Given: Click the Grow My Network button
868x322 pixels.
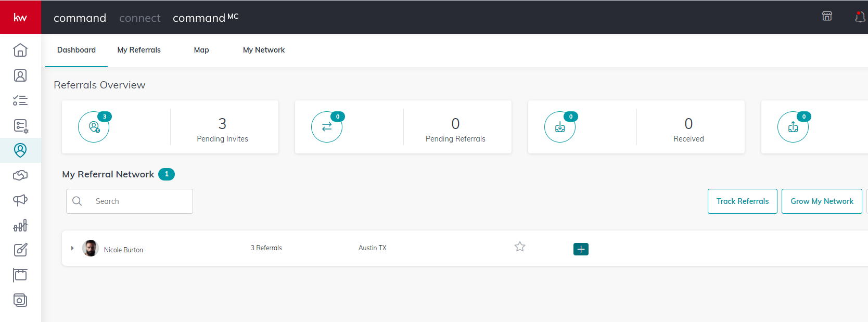Looking at the screenshot, I should click(x=822, y=201).
